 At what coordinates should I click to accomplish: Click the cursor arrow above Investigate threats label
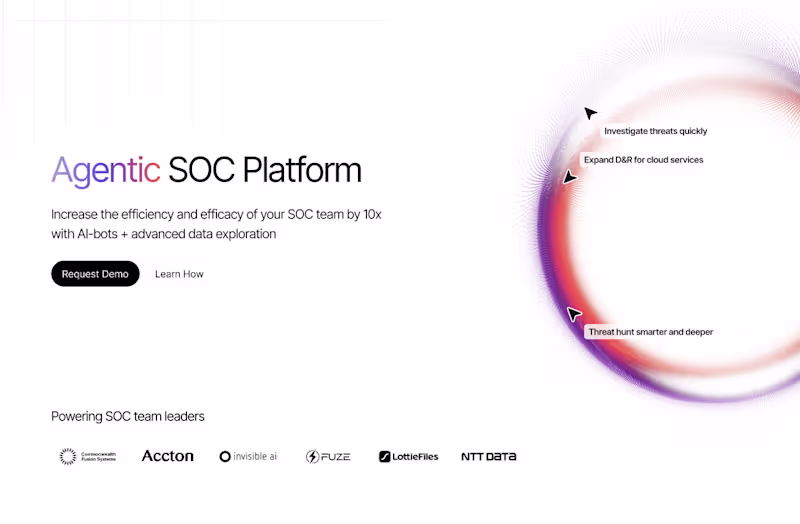point(591,114)
